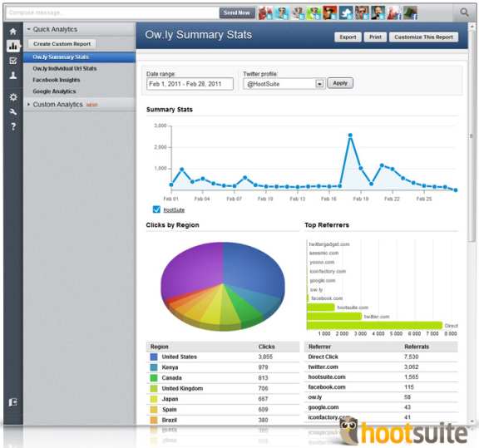This screenshot has height=448, width=479.
Task: Click the Referrer column header
Action: (319, 347)
